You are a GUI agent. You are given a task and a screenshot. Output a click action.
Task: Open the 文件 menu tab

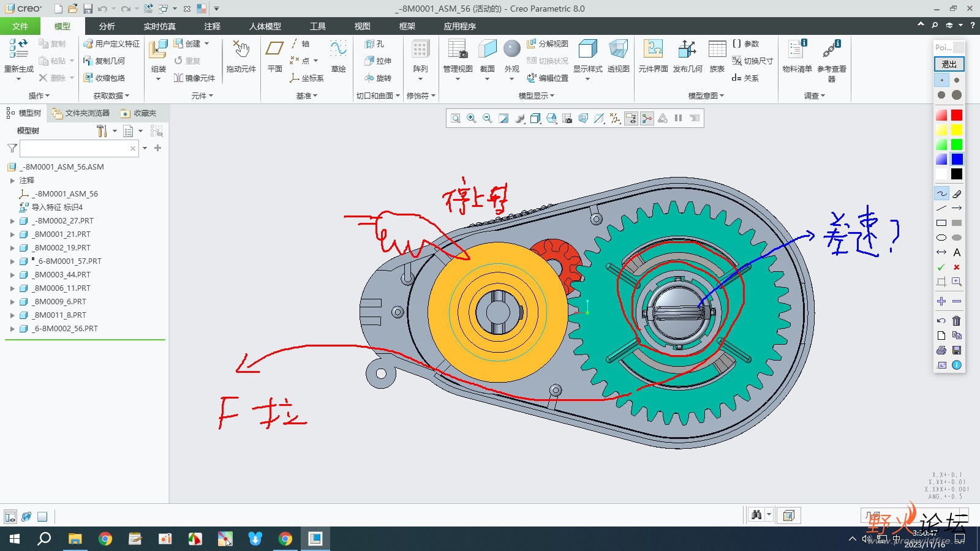20,26
